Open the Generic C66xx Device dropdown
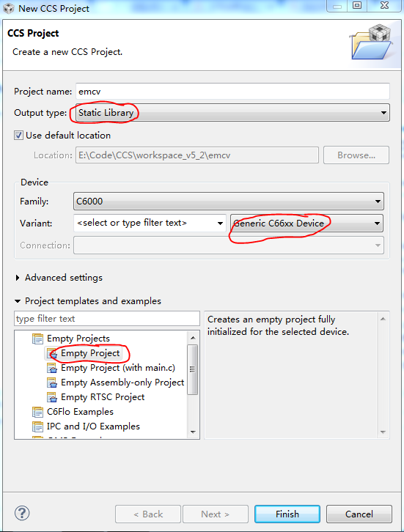Screen dimensions: 404x532 click(x=307, y=223)
